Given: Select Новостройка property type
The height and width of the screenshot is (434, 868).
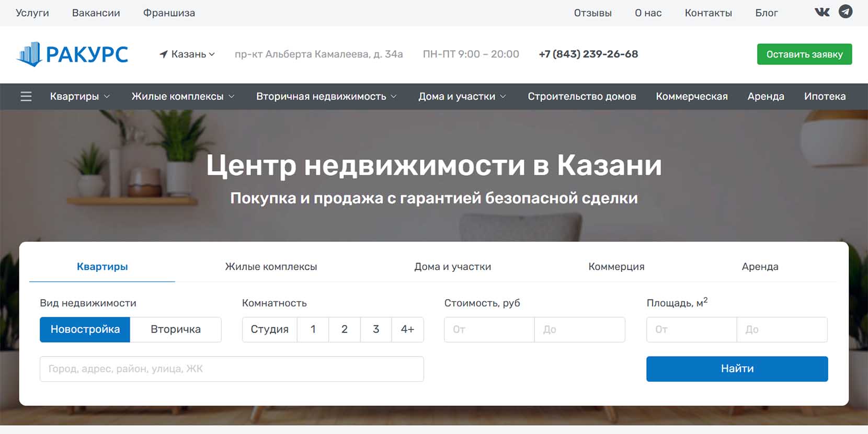Looking at the screenshot, I should 85,329.
